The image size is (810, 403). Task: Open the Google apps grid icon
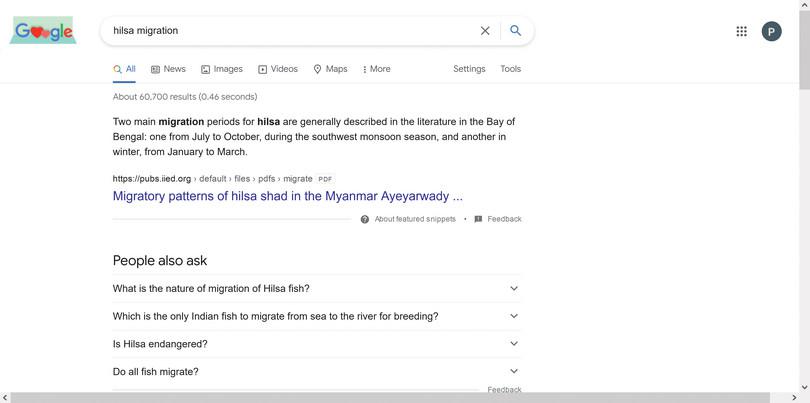(x=741, y=32)
